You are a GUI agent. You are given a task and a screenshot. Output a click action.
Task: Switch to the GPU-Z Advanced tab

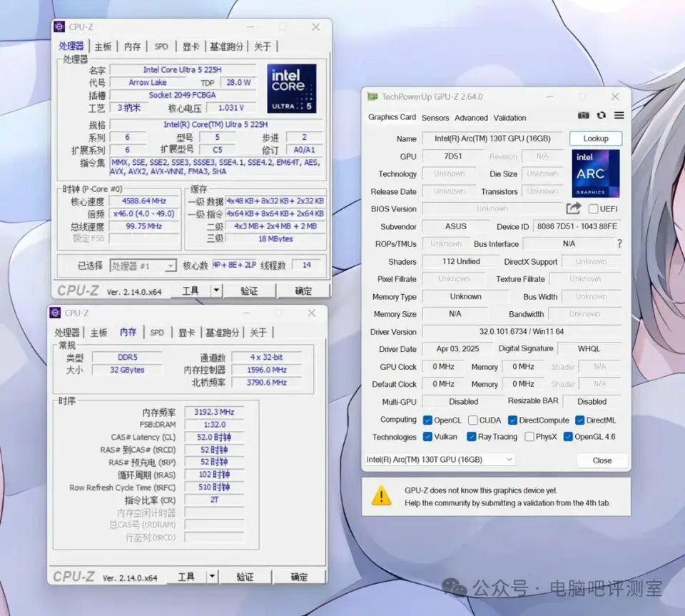click(x=471, y=118)
